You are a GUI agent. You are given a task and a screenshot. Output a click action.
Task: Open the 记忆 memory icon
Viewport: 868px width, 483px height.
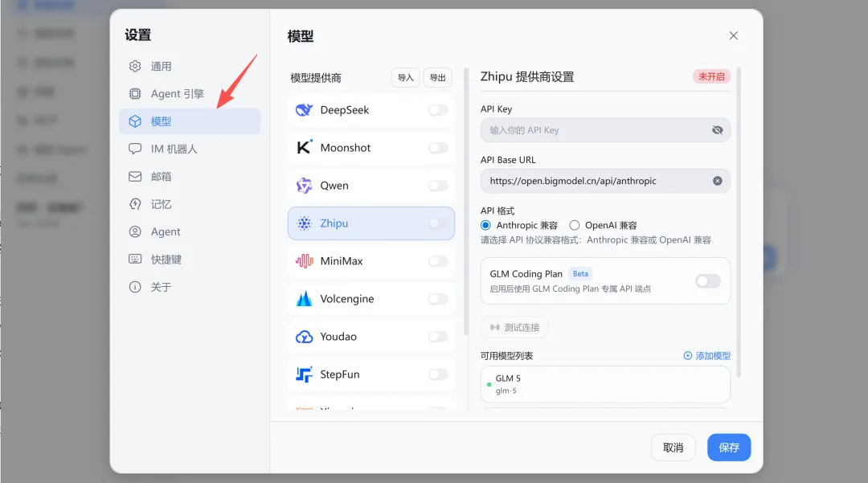(135, 204)
